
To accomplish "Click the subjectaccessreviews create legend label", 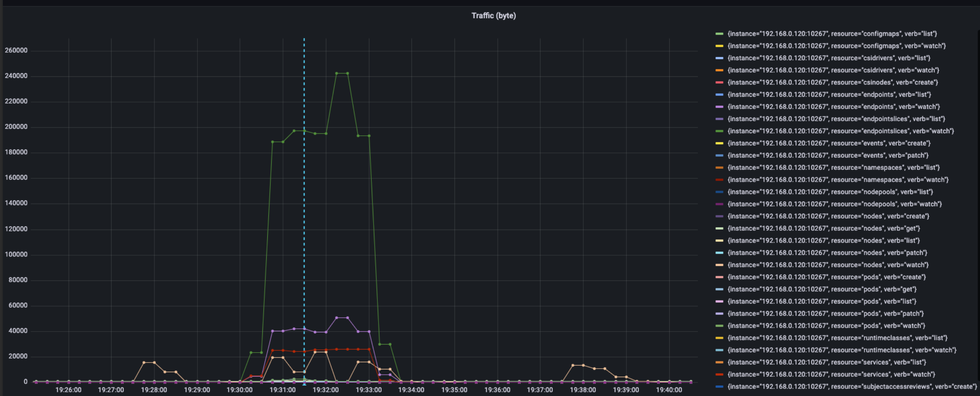I will point(852,387).
